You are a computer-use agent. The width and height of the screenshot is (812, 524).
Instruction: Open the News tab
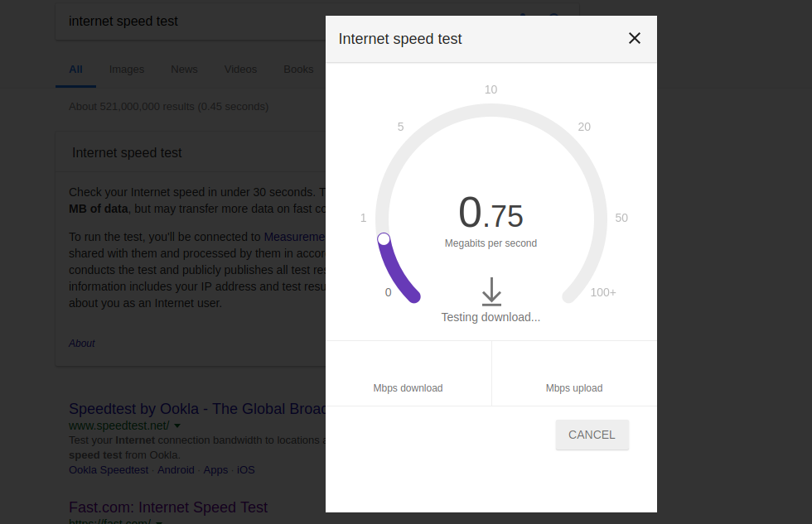184,70
